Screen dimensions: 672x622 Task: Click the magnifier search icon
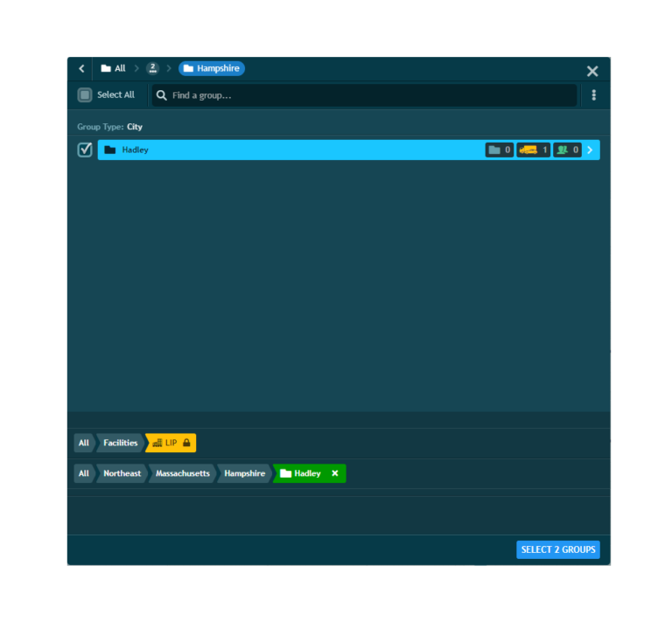[162, 95]
